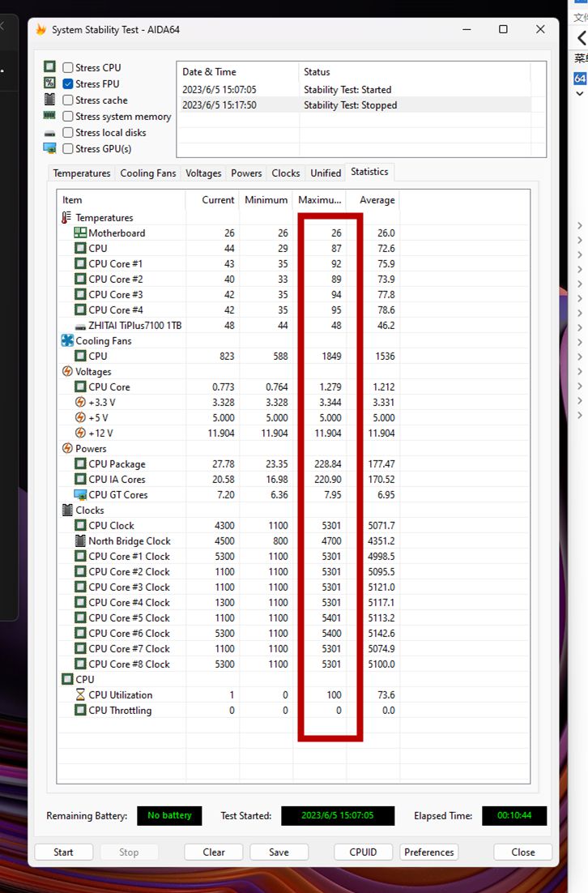Viewport: 588px width, 893px height.
Task: Tick the Stress GPU(s) checkbox
Action: coord(68,149)
